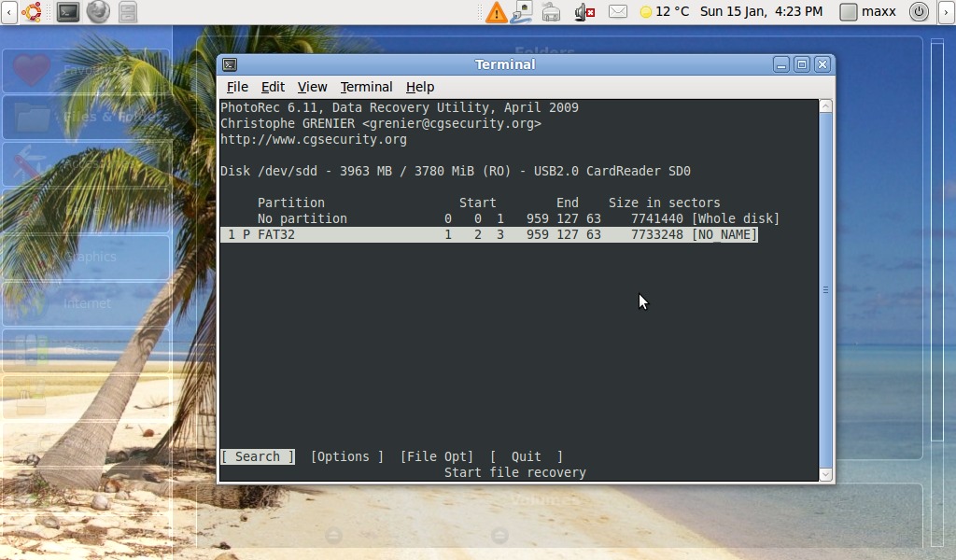Click the power button icon in the panel
The width and height of the screenshot is (956, 560).
pyautogui.click(x=919, y=11)
